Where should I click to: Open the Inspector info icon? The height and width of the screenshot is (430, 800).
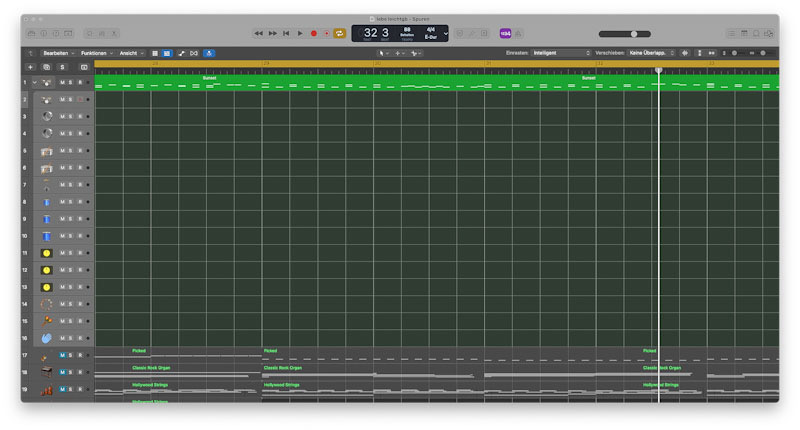pos(43,34)
